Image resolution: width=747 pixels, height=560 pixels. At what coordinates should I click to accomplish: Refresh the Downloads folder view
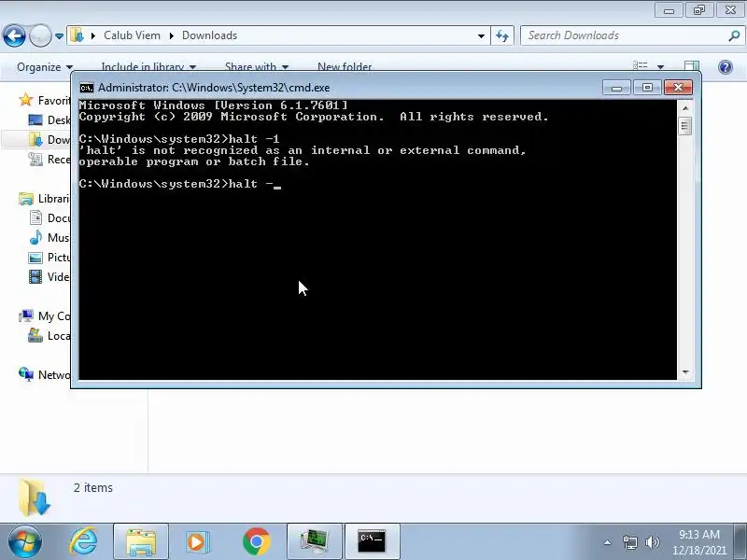point(502,35)
